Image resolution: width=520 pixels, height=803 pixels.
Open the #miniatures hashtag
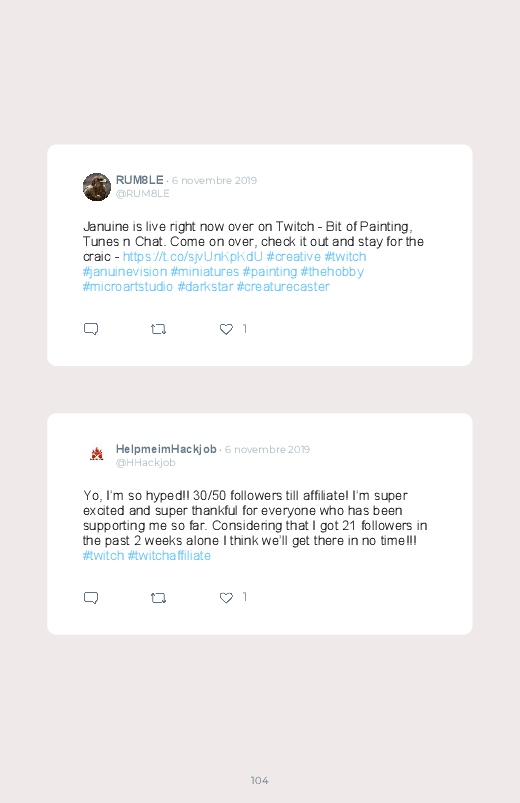pyautogui.click(x=205, y=271)
